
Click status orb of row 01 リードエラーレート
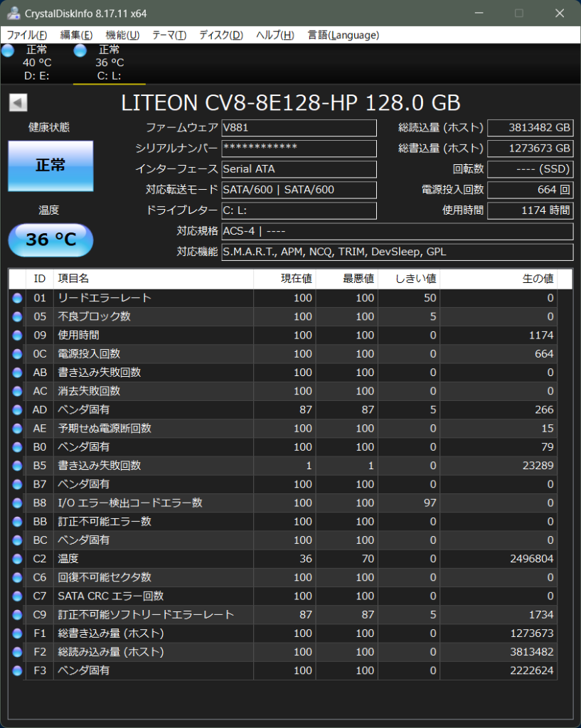(x=17, y=298)
